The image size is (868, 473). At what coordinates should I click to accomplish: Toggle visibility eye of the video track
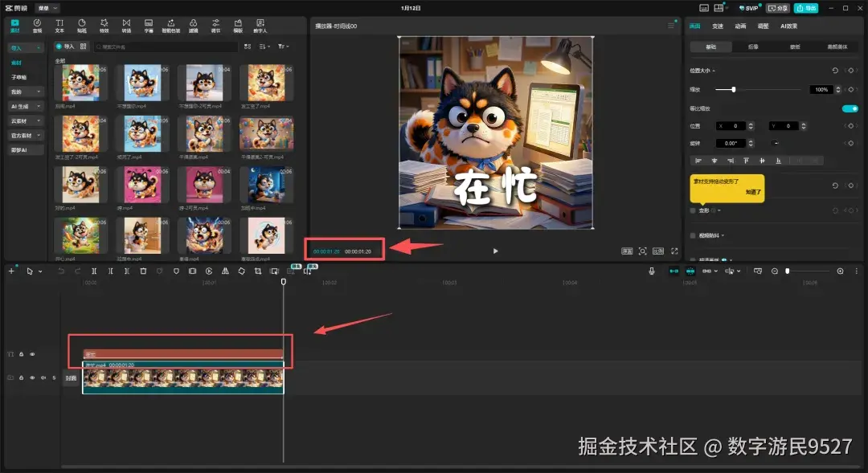(32, 378)
